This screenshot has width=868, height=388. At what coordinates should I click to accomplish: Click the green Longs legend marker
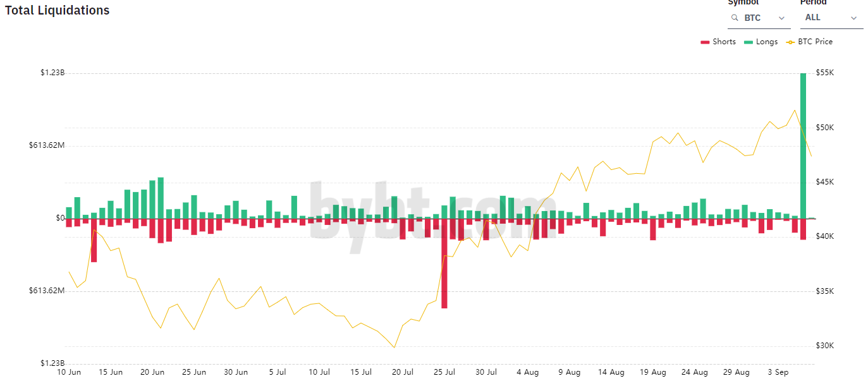(749, 42)
